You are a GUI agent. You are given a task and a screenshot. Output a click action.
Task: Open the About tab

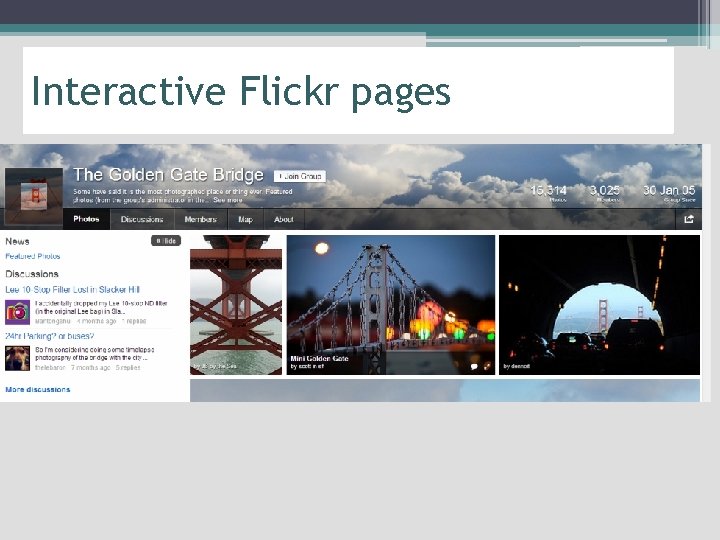284,219
